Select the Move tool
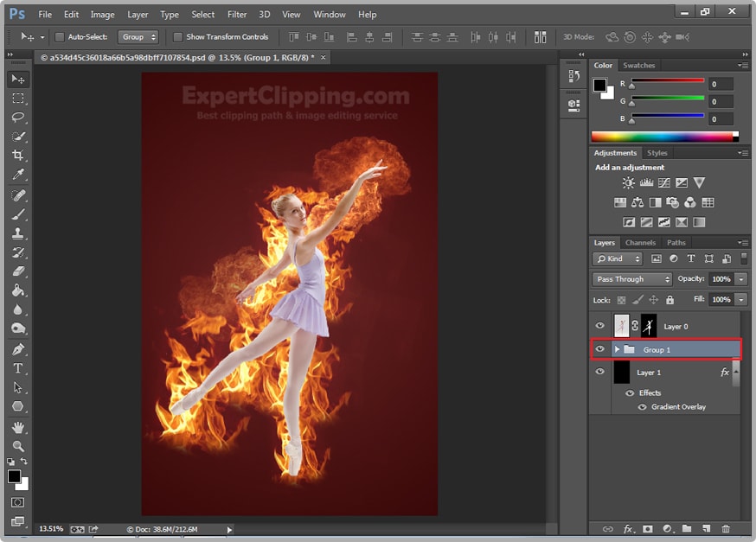The width and height of the screenshot is (756, 542). [x=18, y=79]
